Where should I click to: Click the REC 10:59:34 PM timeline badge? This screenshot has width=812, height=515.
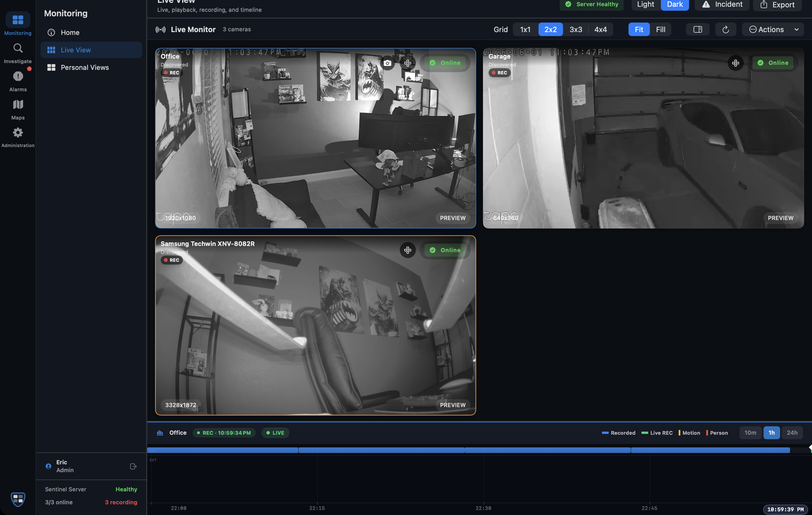(224, 432)
